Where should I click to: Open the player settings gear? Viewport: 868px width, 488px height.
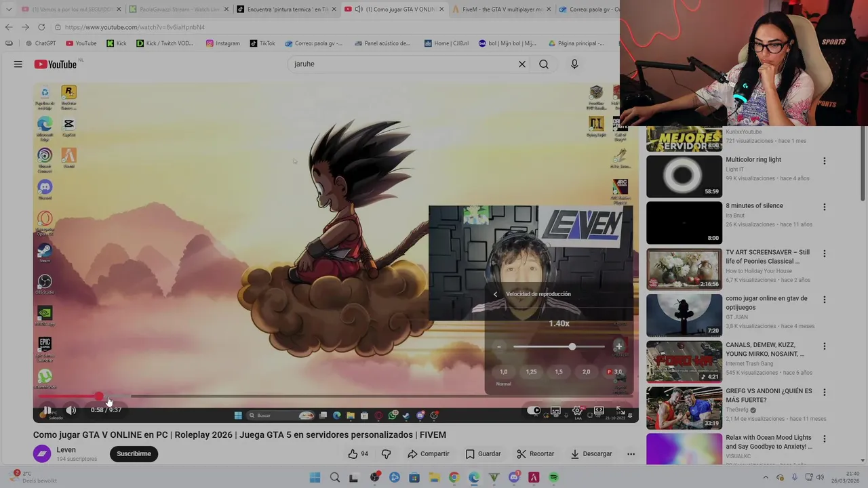pos(577,411)
